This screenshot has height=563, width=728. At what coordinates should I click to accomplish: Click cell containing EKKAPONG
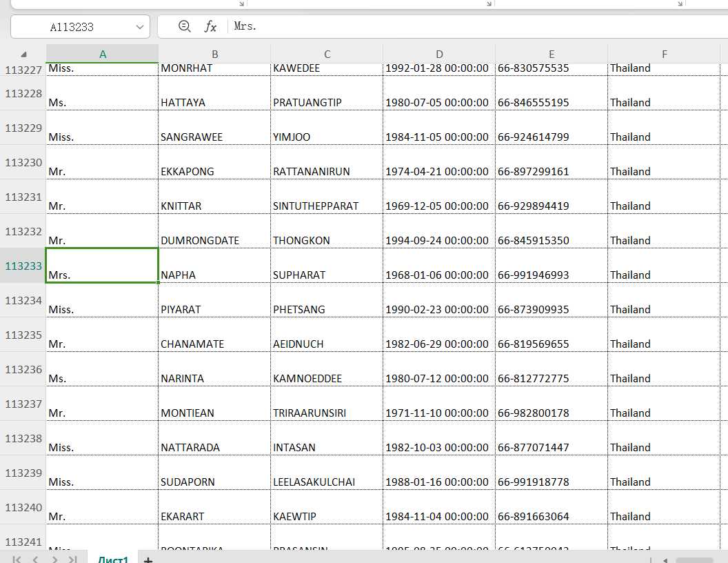click(x=214, y=162)
